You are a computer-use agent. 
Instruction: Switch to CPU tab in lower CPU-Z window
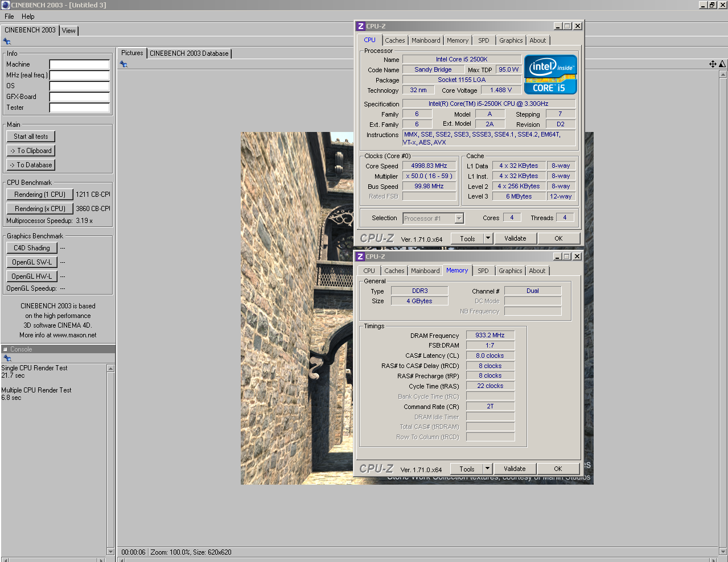369,271
